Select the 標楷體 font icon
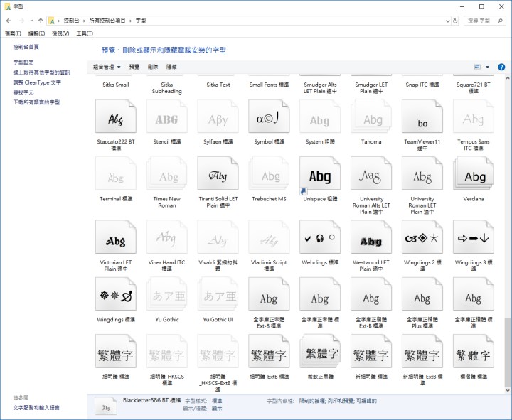Image resolution: width=512 pixels, height=420 pixels. click(473, 352)
